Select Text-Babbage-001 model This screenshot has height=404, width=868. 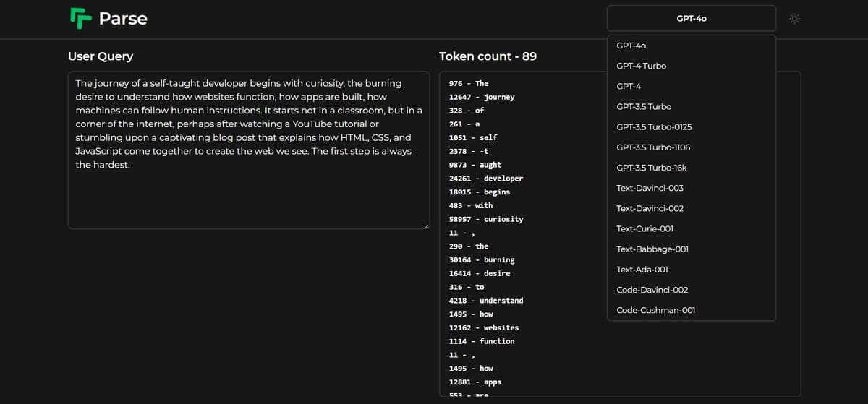click(652, 249)
